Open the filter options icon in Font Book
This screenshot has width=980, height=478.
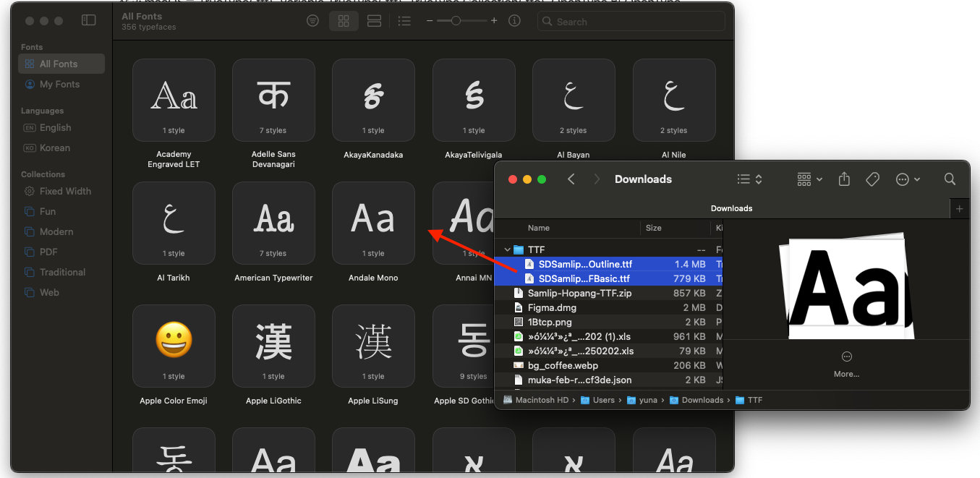(x=312, y=21)
